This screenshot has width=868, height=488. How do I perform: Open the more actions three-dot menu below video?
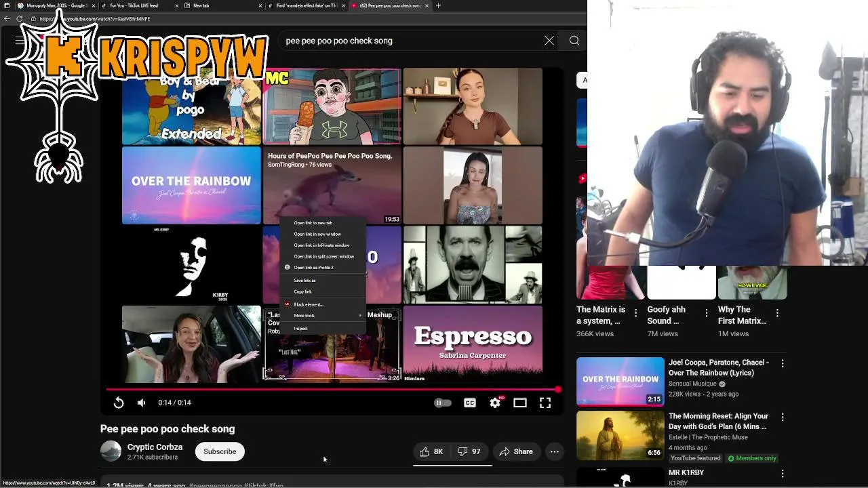click(x=555, y=451)
